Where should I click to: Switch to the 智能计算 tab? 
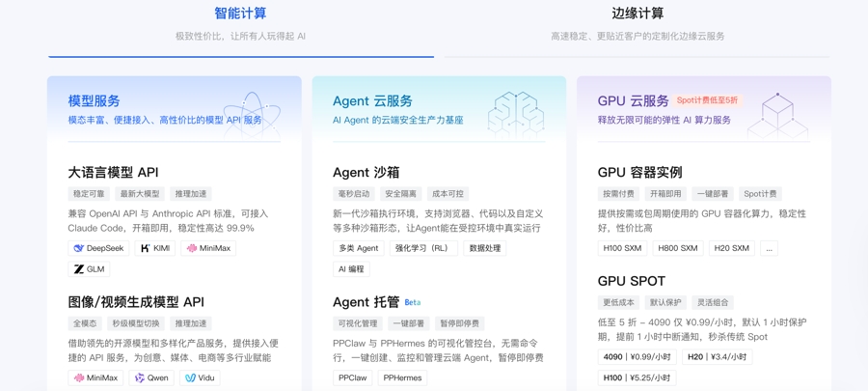pos(240,14)
